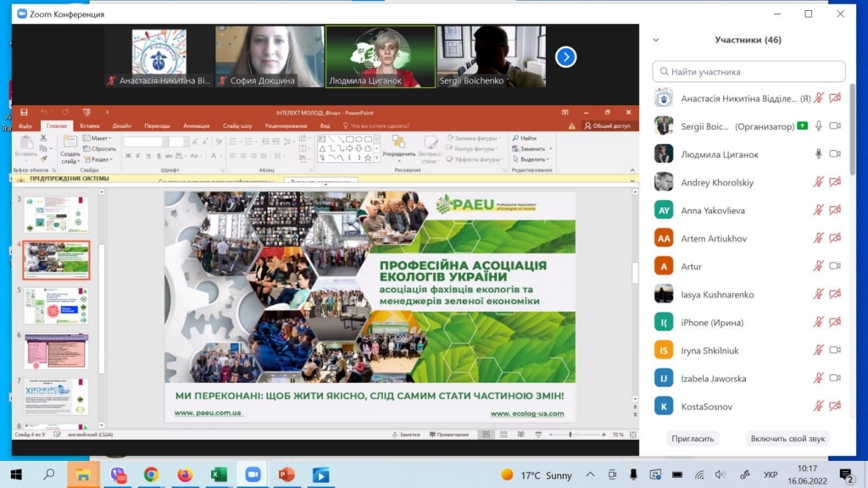868x488 pixels.
Task: Click the Найти search icon in ribbon
Action: (x=515, y=138)
